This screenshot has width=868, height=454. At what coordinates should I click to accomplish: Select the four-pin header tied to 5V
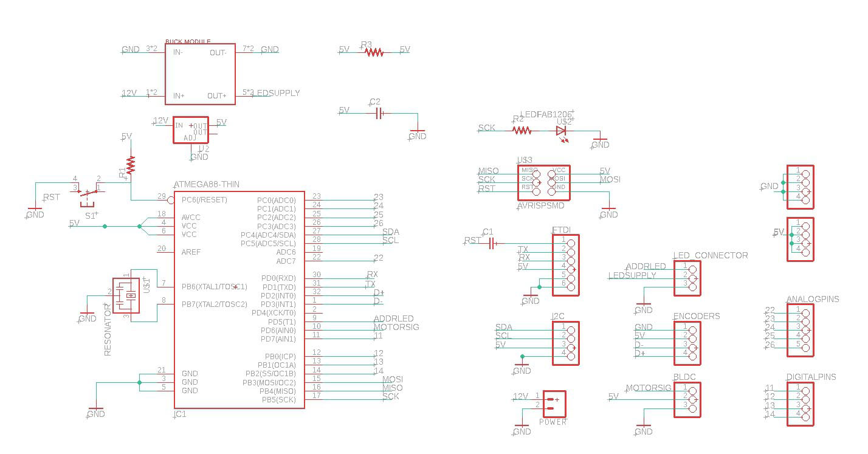[800, 239]
